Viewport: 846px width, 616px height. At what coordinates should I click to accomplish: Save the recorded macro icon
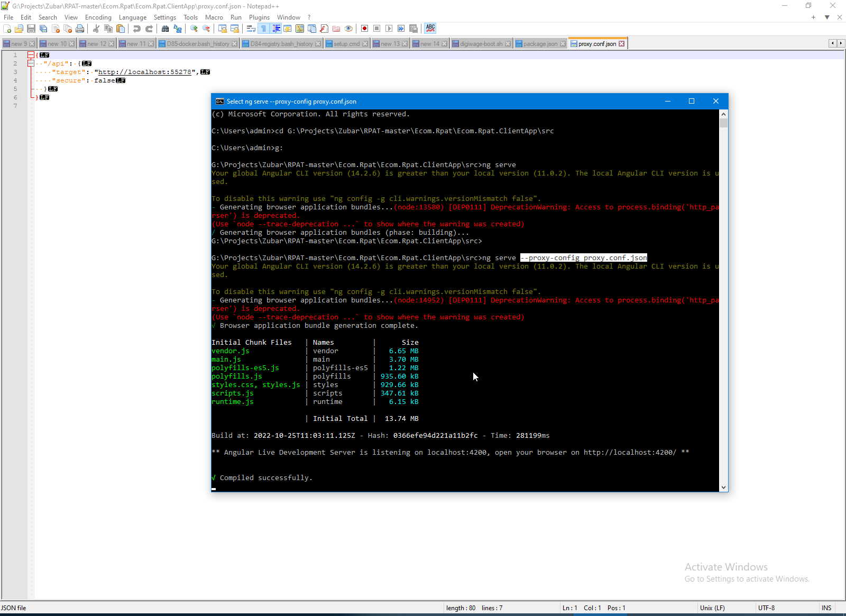pyautogui.click(x=413, y=29)
